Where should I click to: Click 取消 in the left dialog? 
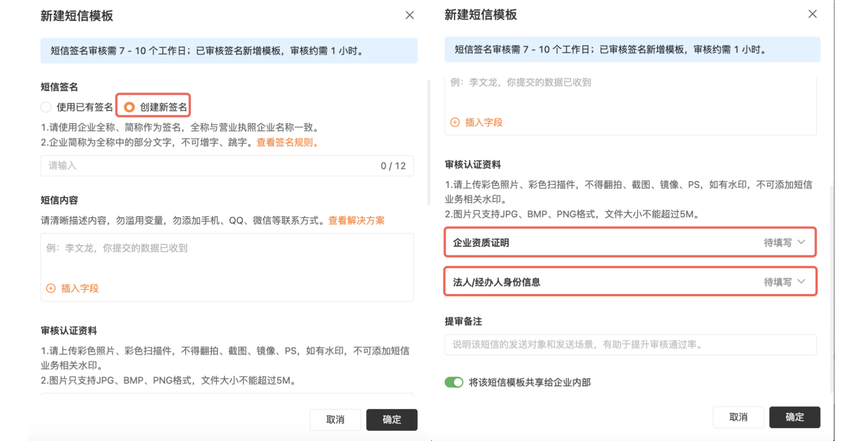(x=335, y=420)
